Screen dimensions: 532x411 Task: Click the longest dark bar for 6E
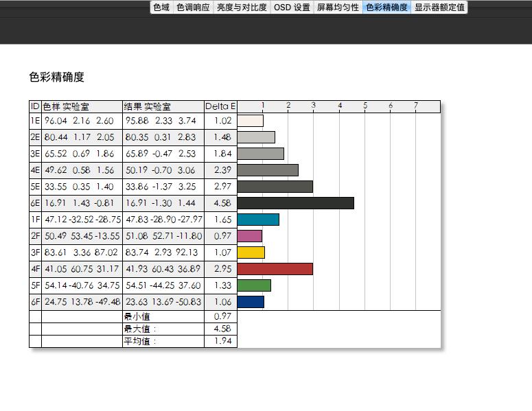(x=295, y=203)
